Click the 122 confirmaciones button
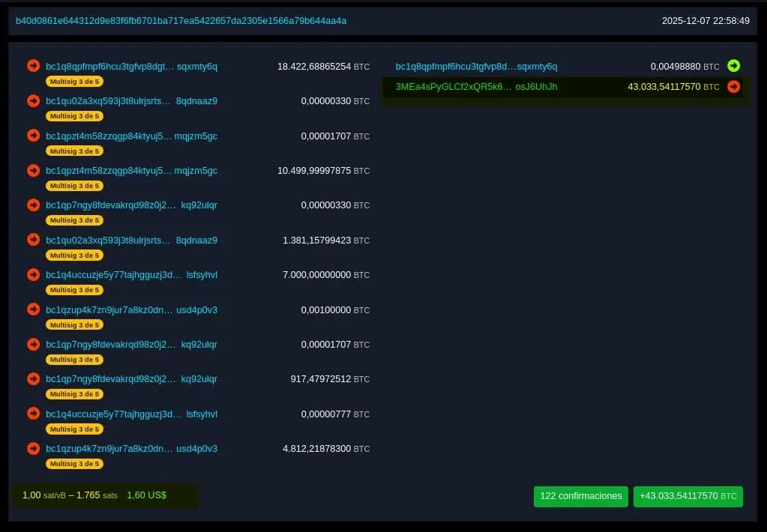This screenshot has height=532, width=767. (x=580, y=496)
